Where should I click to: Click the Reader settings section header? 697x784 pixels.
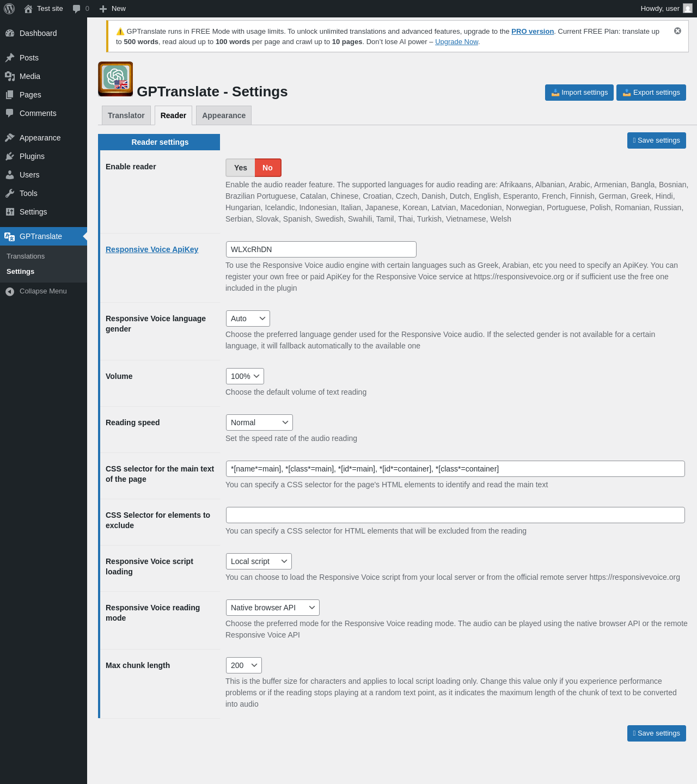[160, 142]
